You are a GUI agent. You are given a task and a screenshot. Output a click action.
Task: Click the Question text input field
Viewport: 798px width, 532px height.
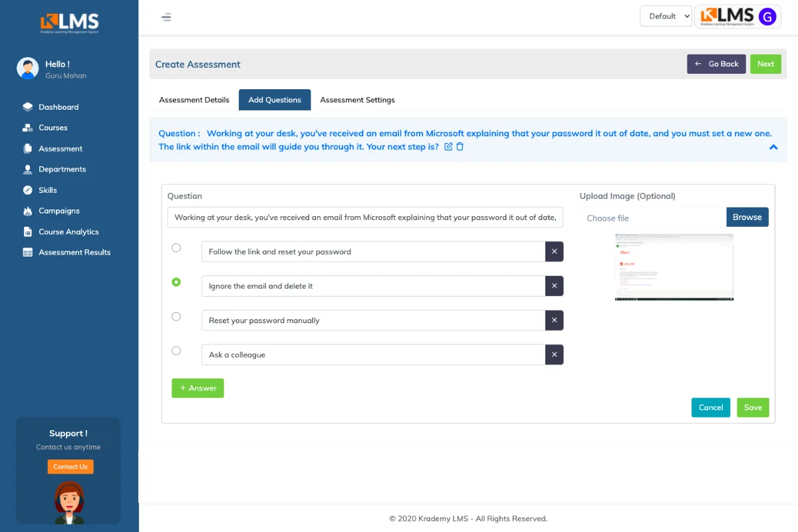point(365,217)
